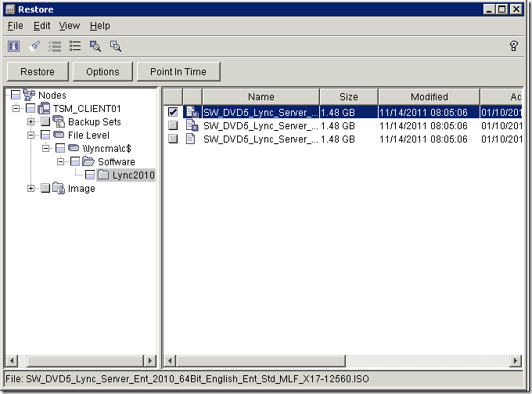The image size is (532, 394).
Task: Click the file details info toolbar icon
Action: pyautogui.click(x=14, y=46)
